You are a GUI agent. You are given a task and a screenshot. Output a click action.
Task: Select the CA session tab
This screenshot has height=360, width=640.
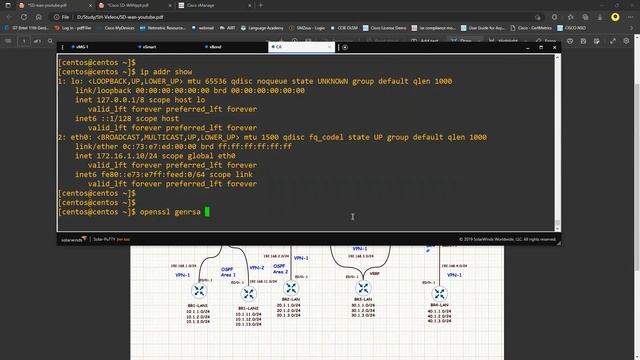[300, 47]
